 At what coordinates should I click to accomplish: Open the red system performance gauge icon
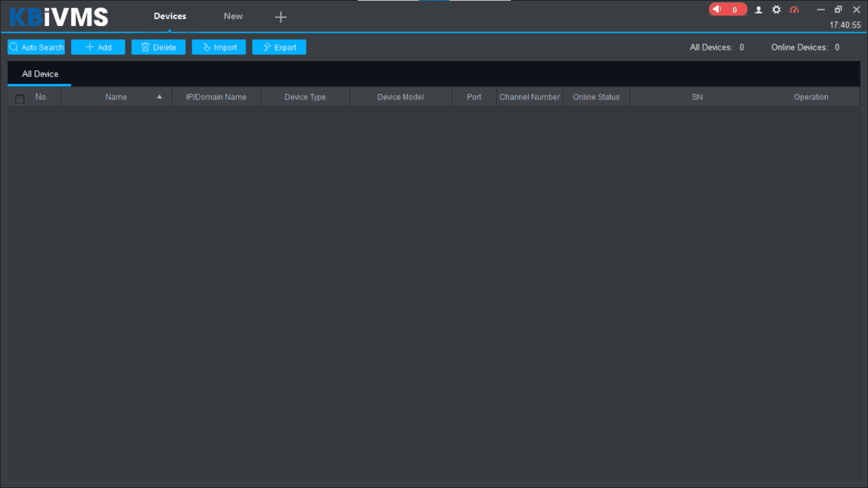(x=795, y=10)
